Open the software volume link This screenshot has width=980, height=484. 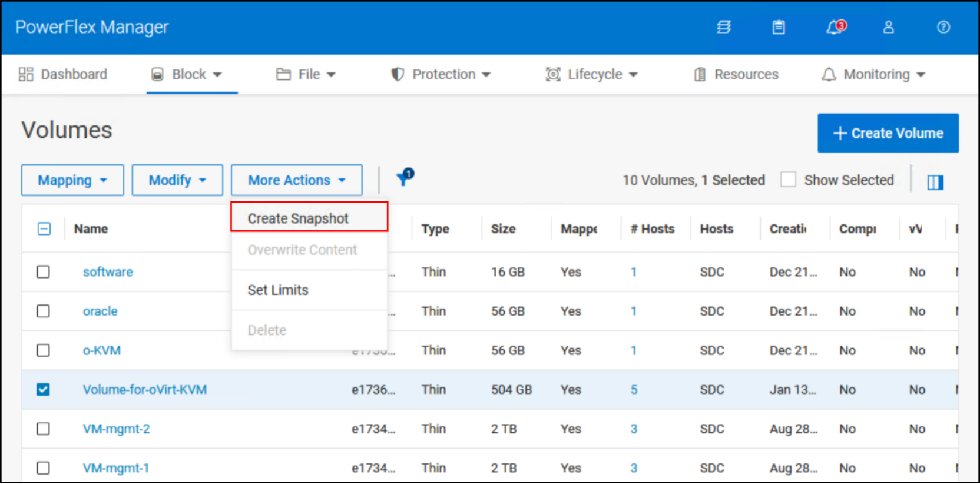pos(108,272)
